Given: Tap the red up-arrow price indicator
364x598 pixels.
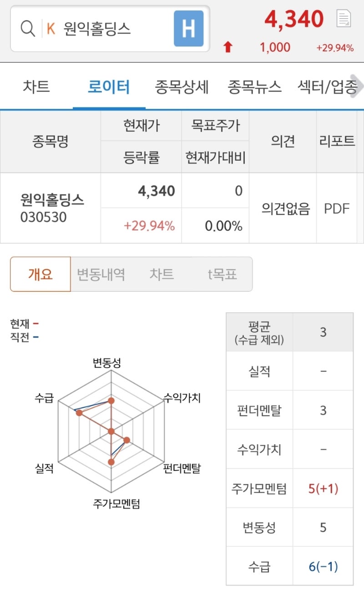Looking at the screenshot, I should point(228,46).
